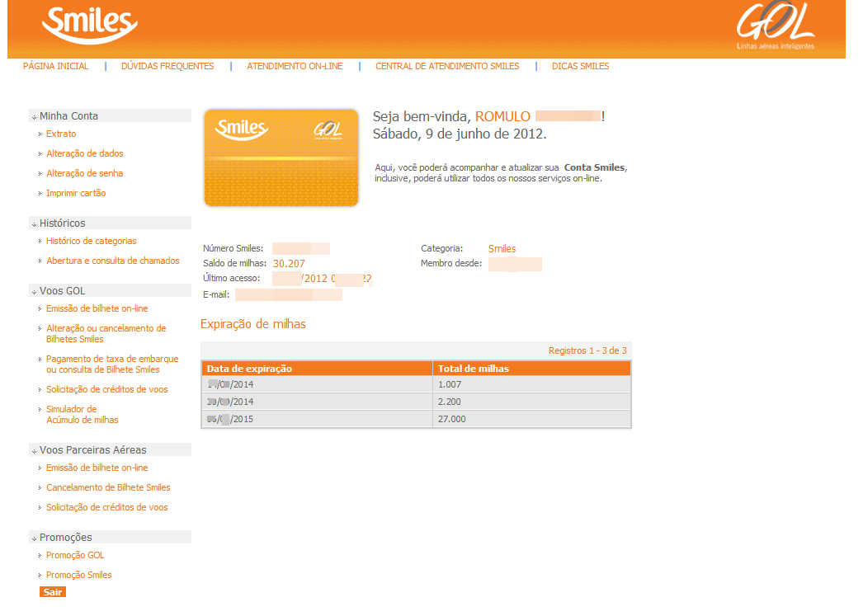Collapse the Promoções section arrow
This screenshot has width=868, height=616.
[x=35, y=538]
